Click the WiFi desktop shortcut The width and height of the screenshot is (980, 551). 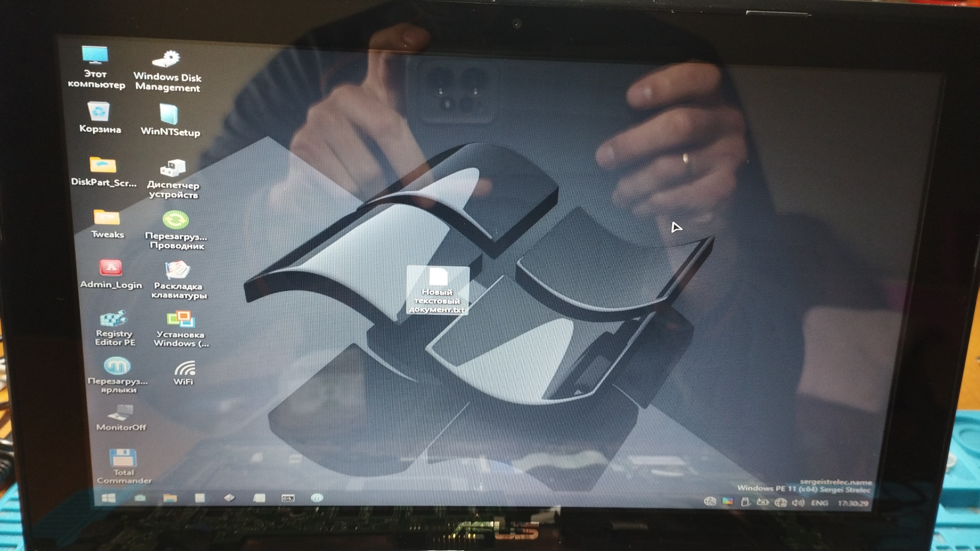(184, 368)
